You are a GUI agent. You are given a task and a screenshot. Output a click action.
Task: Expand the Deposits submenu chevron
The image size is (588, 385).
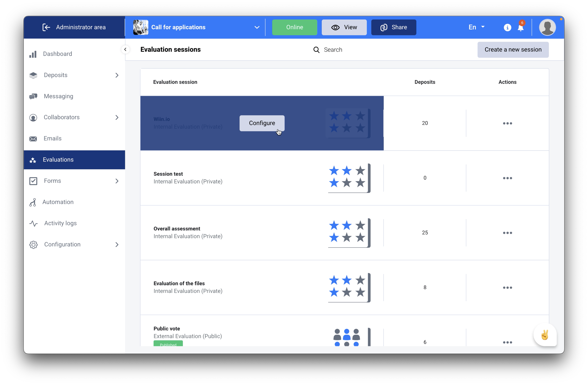117,75
